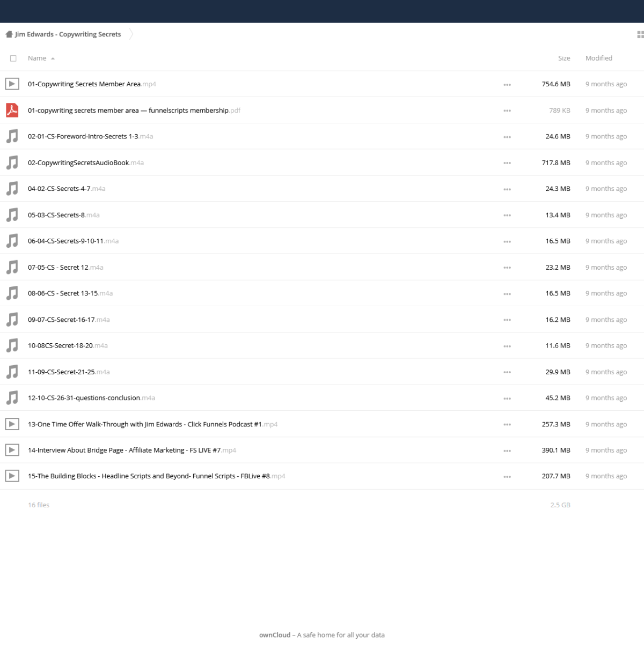
Task: Click video icon for 01-Copywriting Secrets Member Area
Action: (x=12, y=84)
